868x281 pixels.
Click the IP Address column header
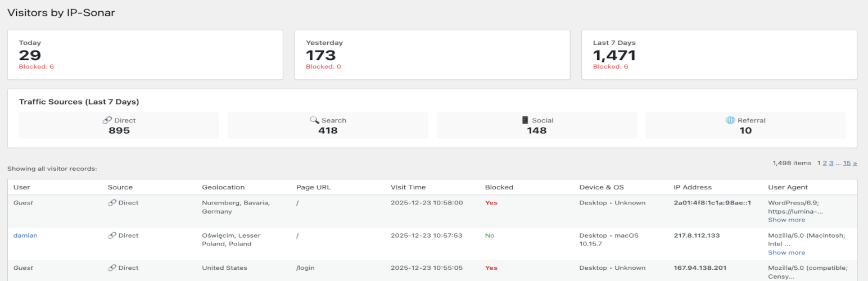(693, 187)
